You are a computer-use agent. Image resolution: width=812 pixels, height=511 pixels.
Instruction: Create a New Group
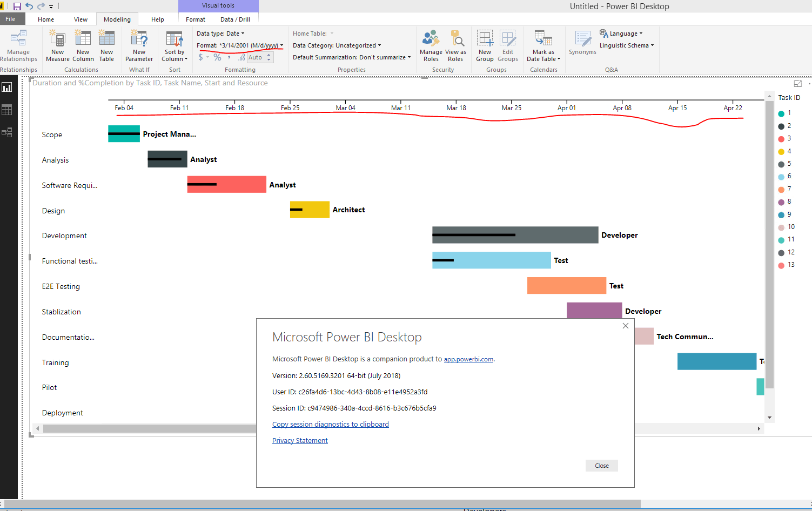485,46
